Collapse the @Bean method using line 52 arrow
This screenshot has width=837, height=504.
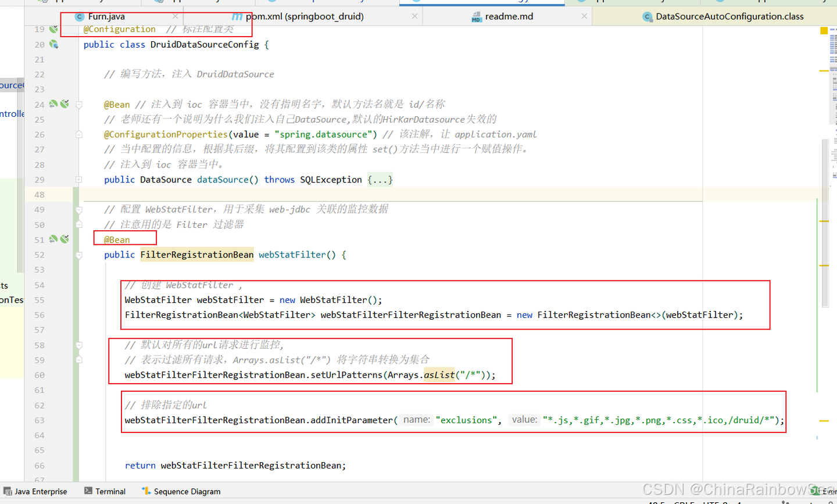(79, 255)
